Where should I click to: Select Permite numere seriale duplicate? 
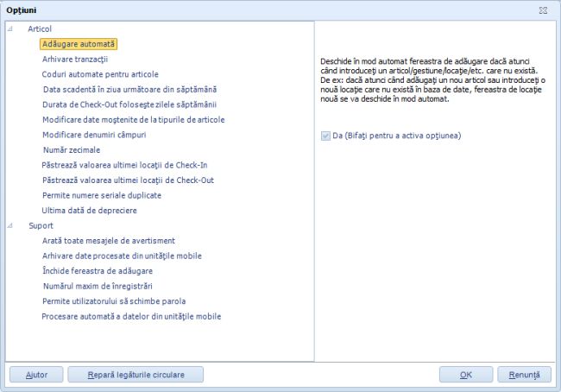[102, 195]
